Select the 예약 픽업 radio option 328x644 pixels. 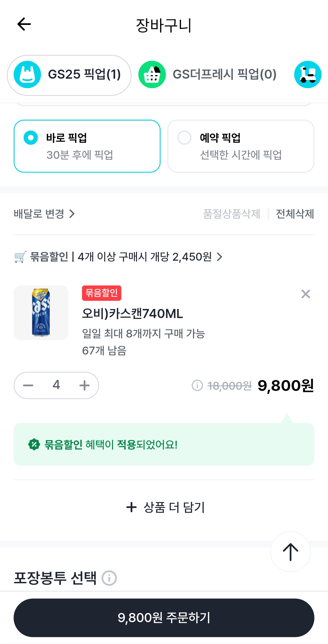184,138
